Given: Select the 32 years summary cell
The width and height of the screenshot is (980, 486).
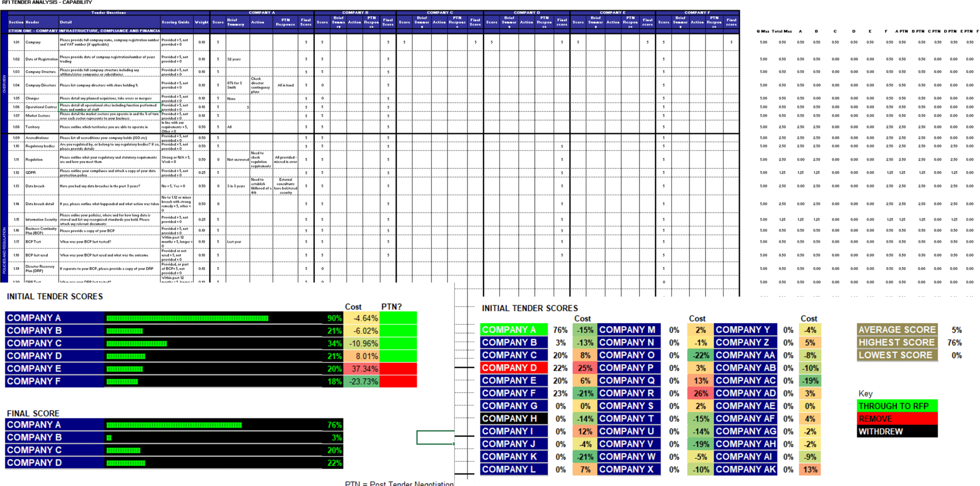Looking at the screenshot, I should (238, 59).
